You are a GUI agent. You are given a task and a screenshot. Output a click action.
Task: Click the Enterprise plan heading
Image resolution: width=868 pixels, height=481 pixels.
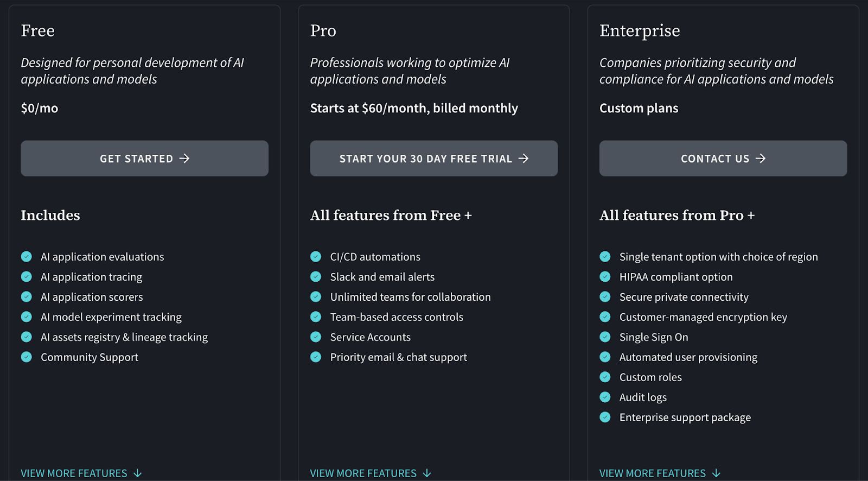click(x=640, y=31)
